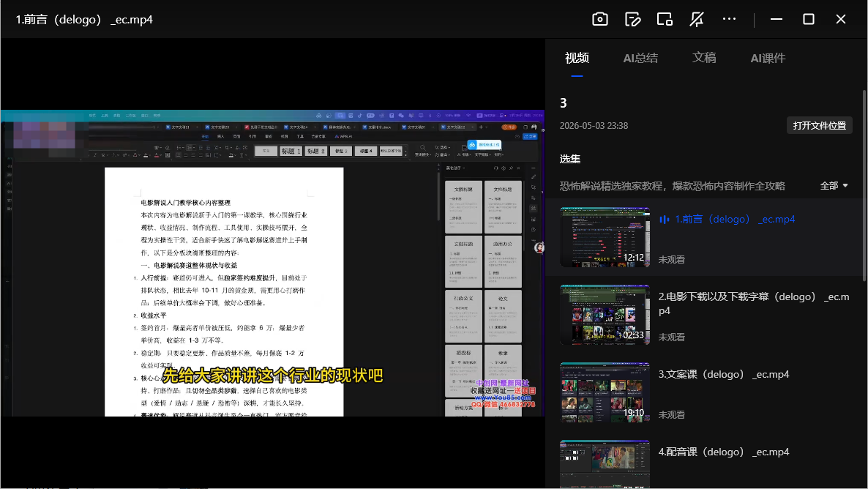The image size is (868, 489).
Task: Click the video subtitle 先给大家讲讲这个行业的现状吧
Action: pyautogui.click(x=272, y=376)
